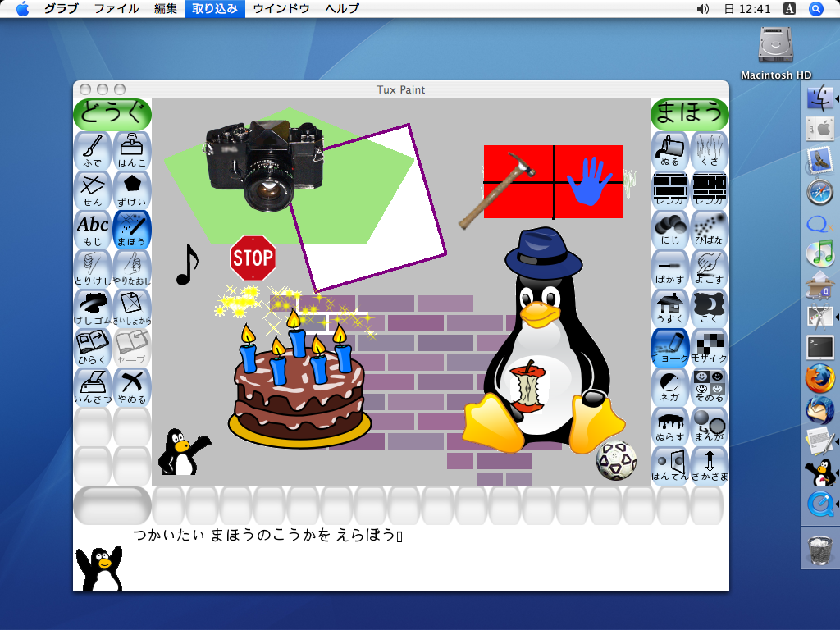The image size is (840, 630).
Task: Click the まほう magic wand tool button
Action: coord(132,230)
